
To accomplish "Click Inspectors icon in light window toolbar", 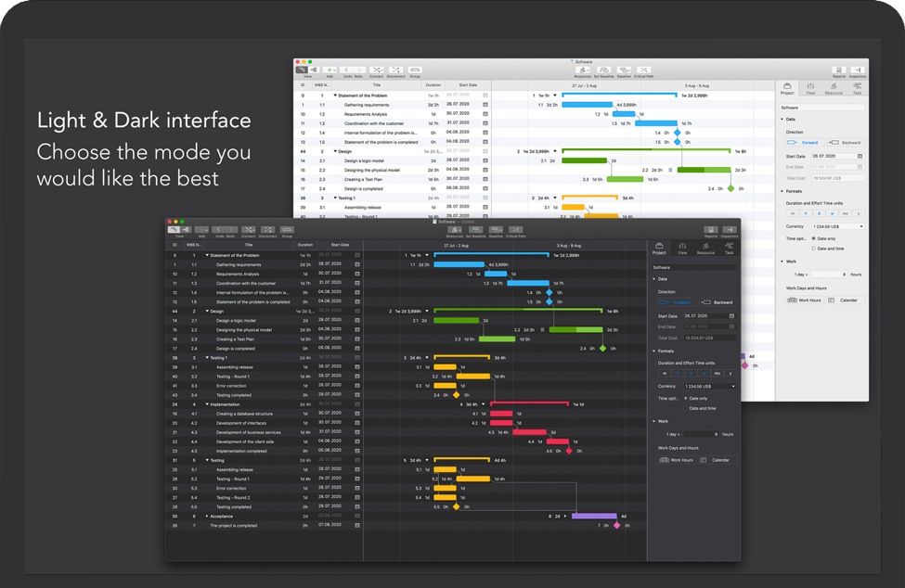I will 858,70.
